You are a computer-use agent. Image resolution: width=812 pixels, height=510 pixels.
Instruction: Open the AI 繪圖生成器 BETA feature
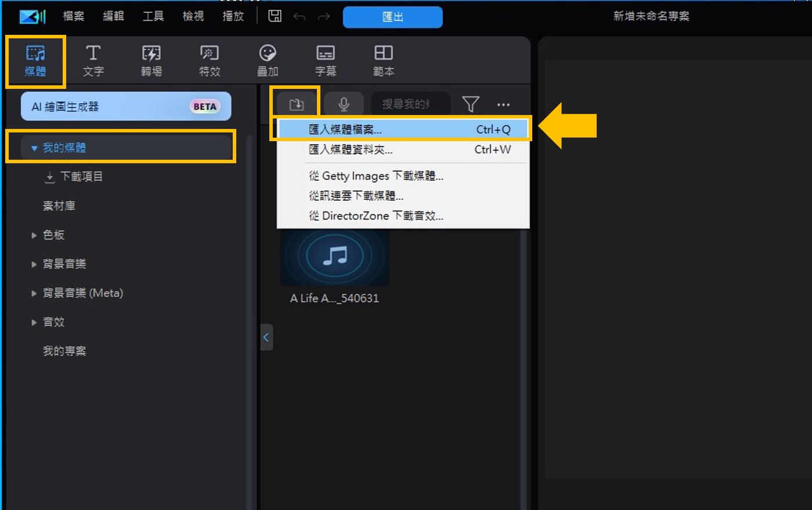(x=125, y=106)
